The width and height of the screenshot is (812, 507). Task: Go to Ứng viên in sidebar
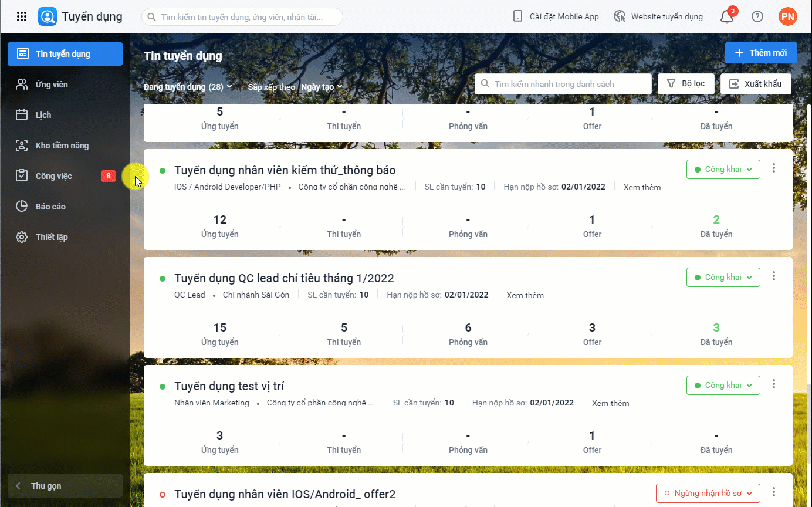point(52,84)
